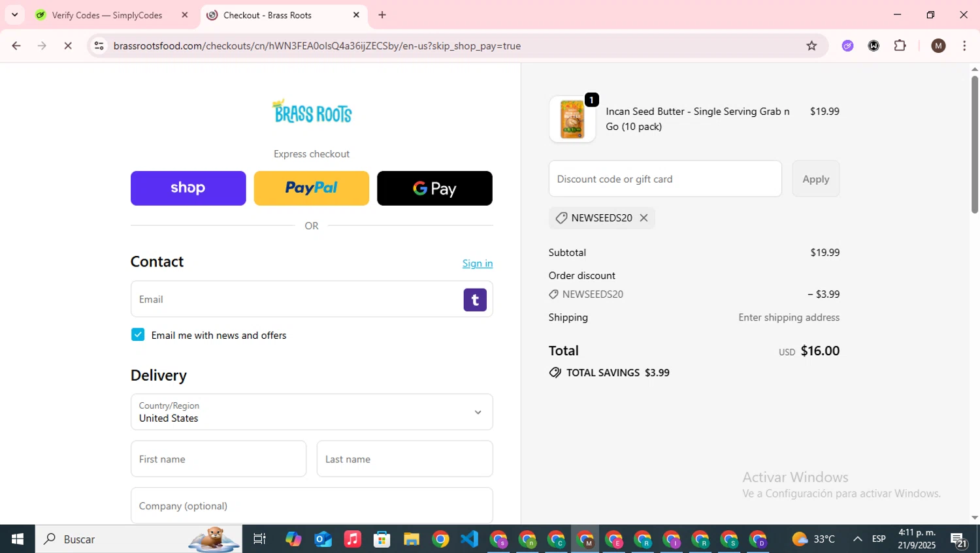Switch to Verify Codes — SimplyCodes tab

[x=107, y=15]
